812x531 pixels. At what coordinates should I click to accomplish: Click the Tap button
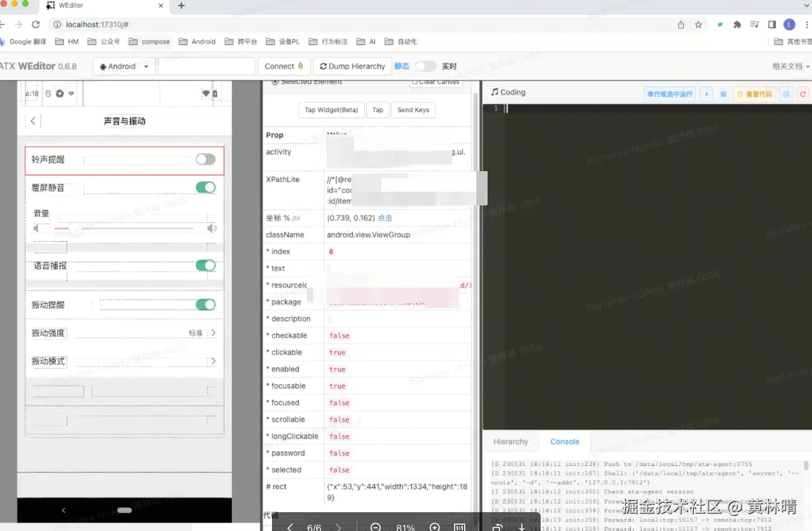[377, 110]
